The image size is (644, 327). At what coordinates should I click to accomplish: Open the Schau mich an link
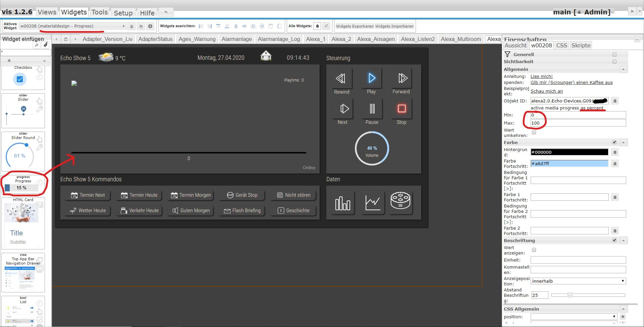pos(547,91)
